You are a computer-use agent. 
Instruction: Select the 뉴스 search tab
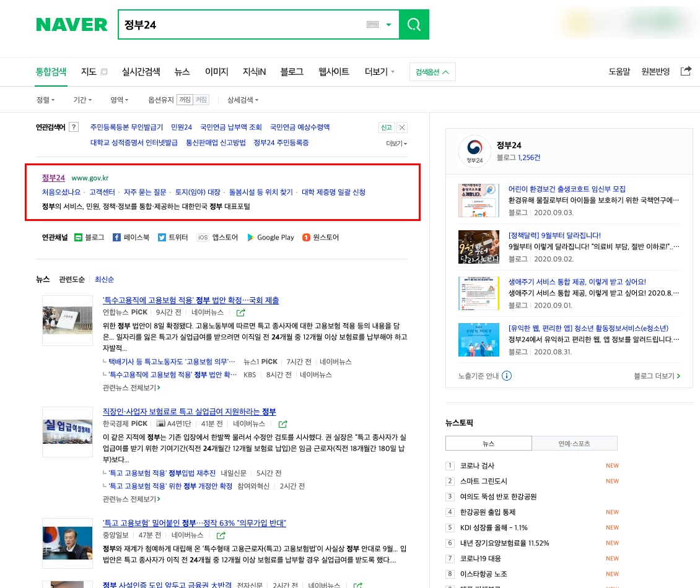pyautogui.click(x=182, y=72)
